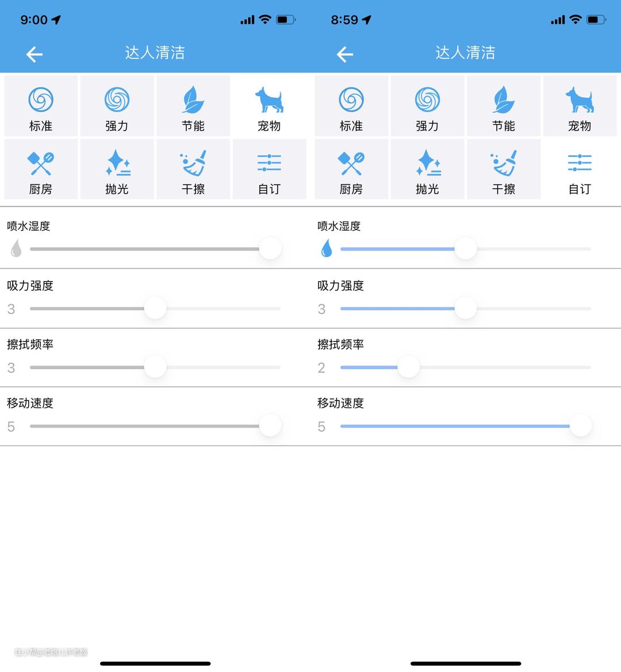The width and height of the screenshot is (621, 672).
Task: Choose 抛光 polish mode on the left screen
Action: click(x=117, y=170)
